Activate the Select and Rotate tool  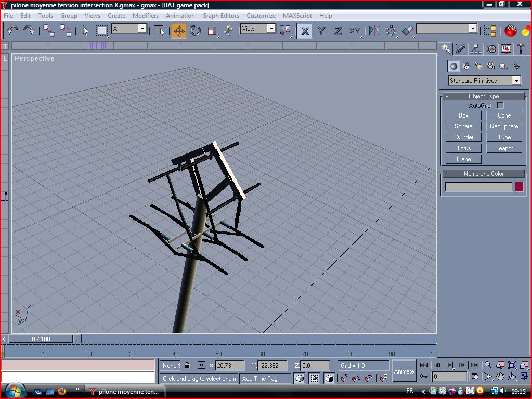tap(196, 31)
